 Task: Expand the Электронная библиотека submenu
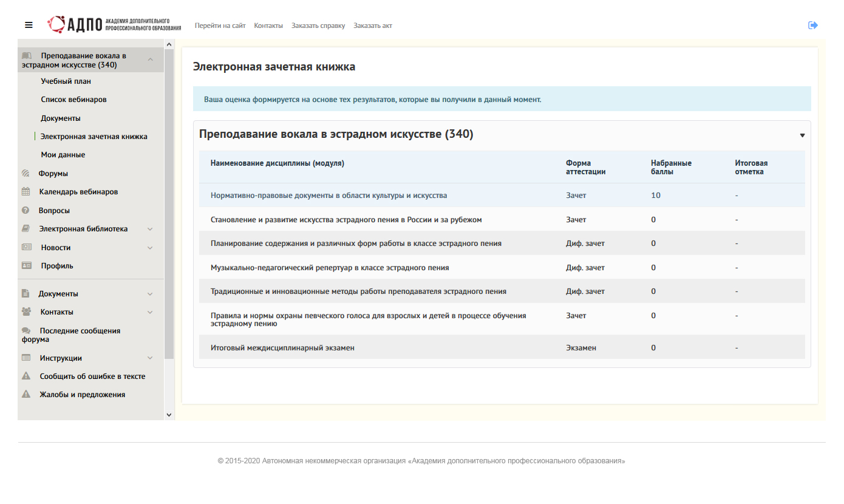pos(150,230)
